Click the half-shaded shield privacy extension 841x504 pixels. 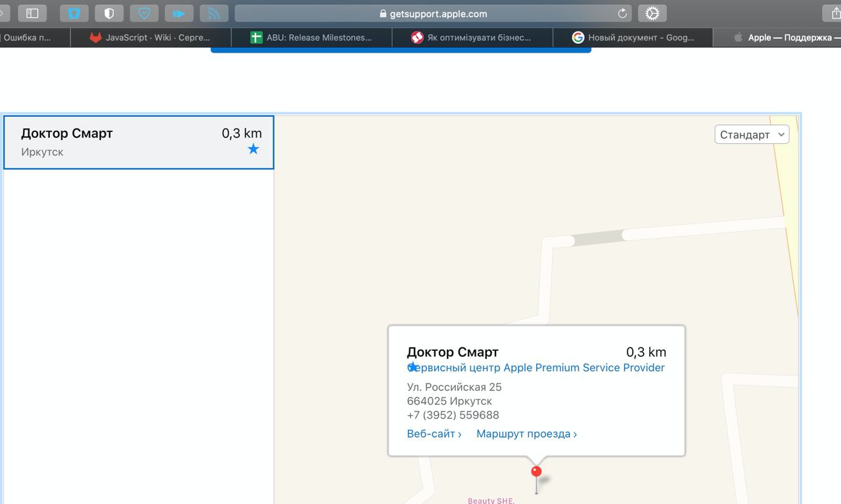point(109,13)
